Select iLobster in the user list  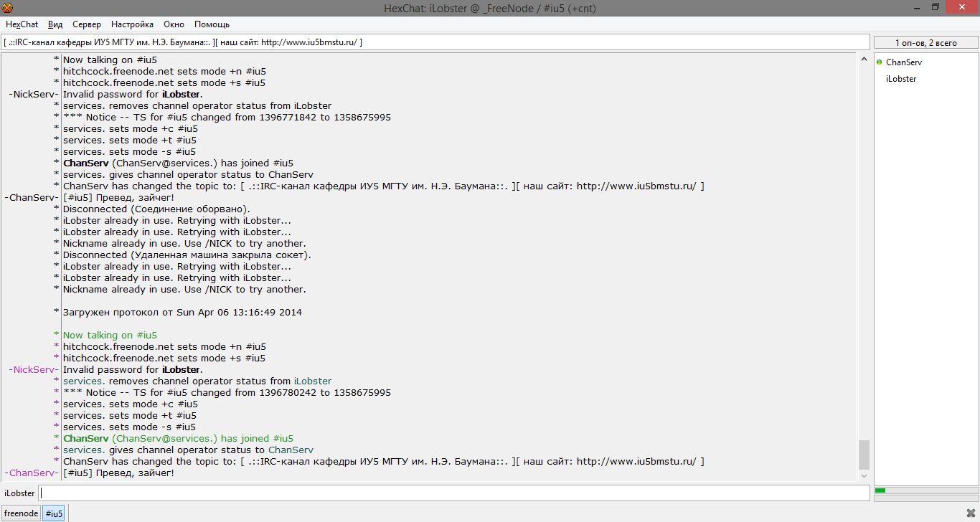coord(901,79)
